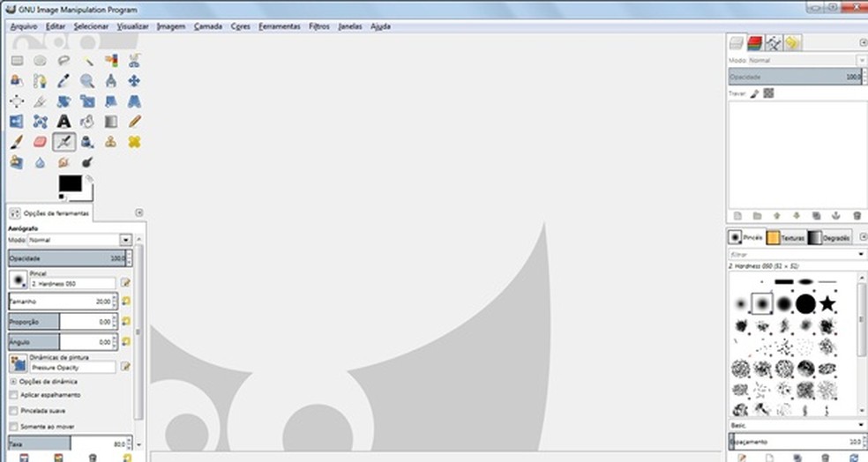The image size is (868, 462).
Task: Select the Measure compass tool
Action: (x=111, y=81)
